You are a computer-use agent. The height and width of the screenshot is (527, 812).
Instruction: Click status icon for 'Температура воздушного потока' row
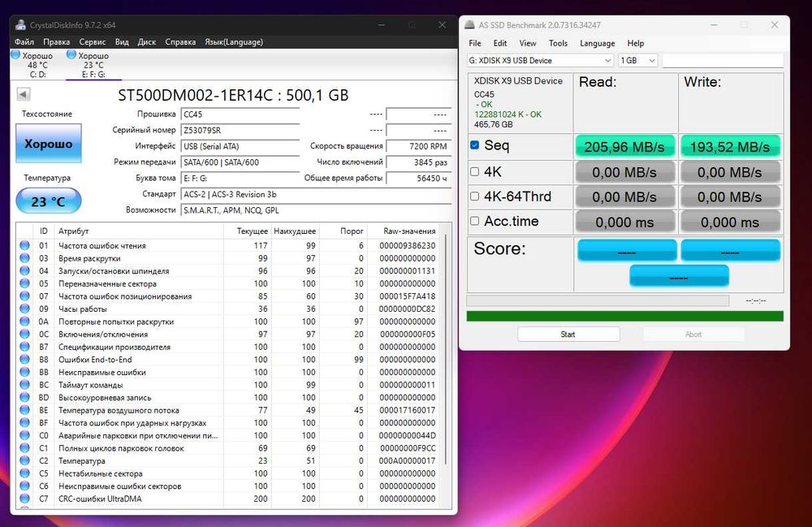pyautogui.click(x=25, y=410)
